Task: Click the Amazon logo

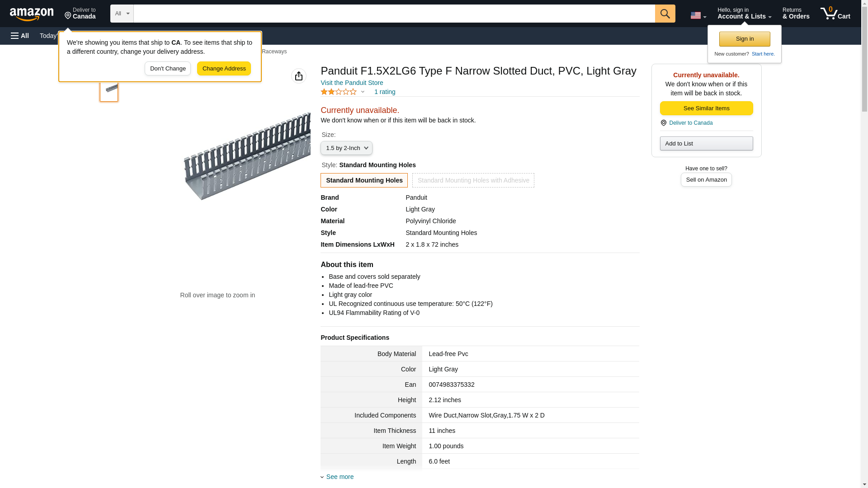Action: [x=32, y=14]
